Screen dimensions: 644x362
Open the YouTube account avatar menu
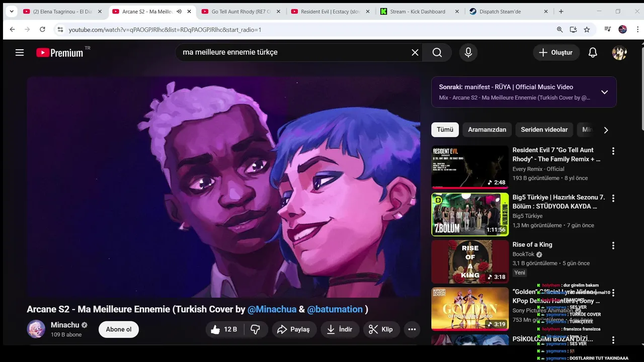coord(619,52)
